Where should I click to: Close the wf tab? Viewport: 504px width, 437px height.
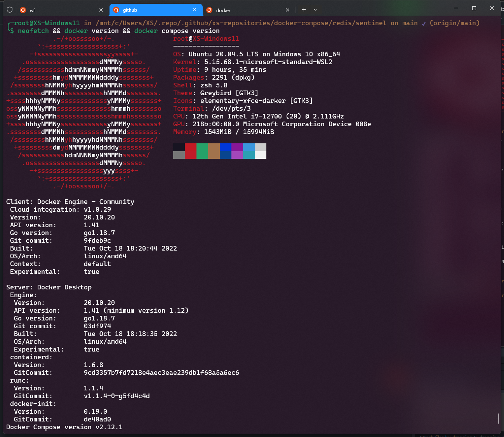click(x=101, y=10)
